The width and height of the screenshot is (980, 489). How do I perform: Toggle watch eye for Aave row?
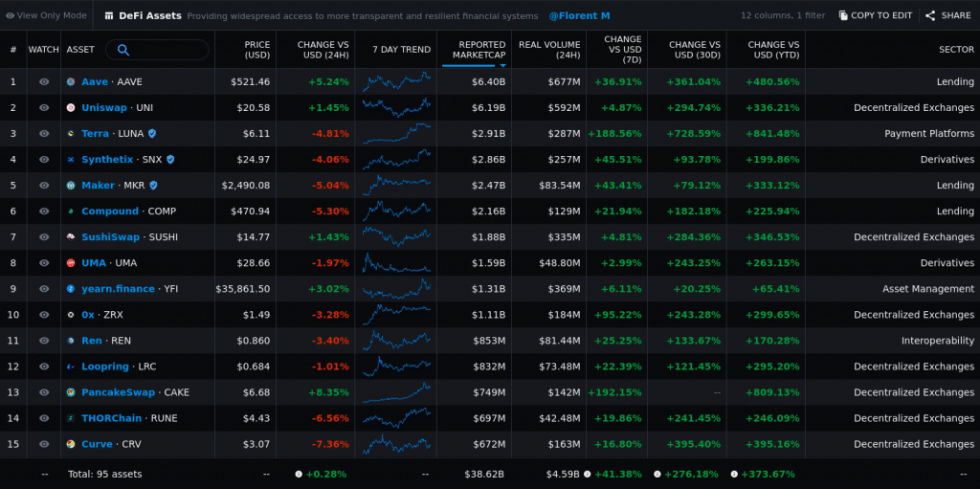44,82
